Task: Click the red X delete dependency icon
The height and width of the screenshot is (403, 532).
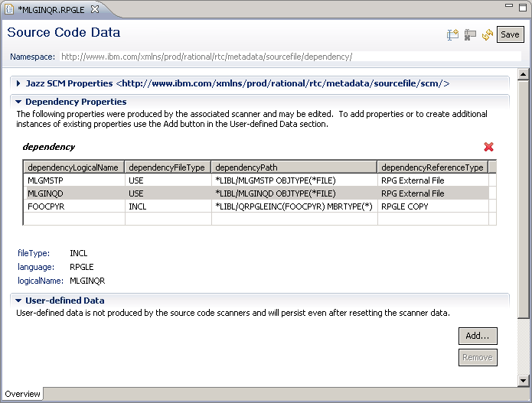Action: pos(488,147)
